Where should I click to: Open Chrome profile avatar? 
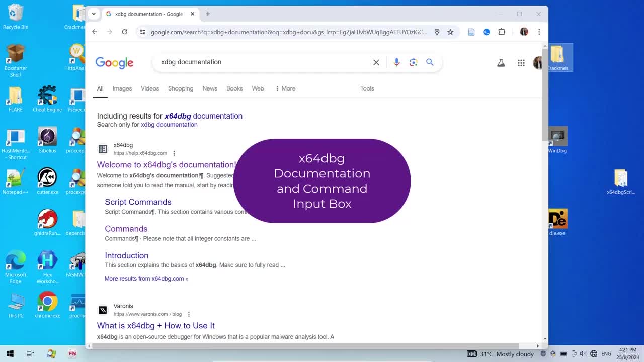[x=524, y=32]
